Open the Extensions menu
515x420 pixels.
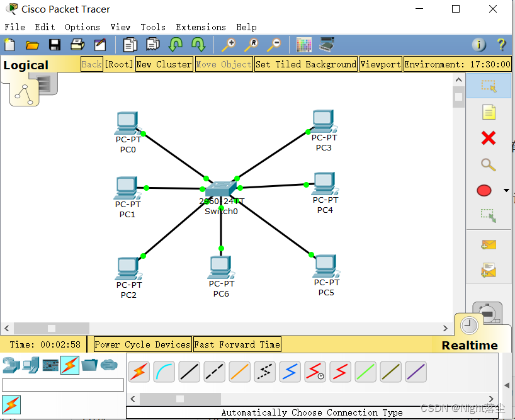click(x=201, y=27)
